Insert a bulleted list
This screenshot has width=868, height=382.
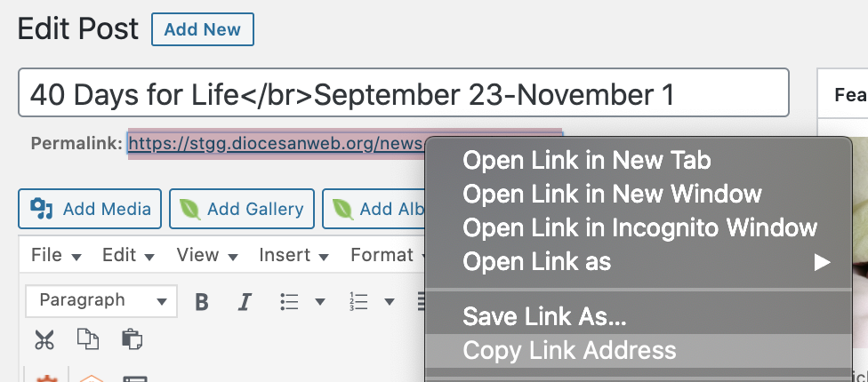point(289,301)
